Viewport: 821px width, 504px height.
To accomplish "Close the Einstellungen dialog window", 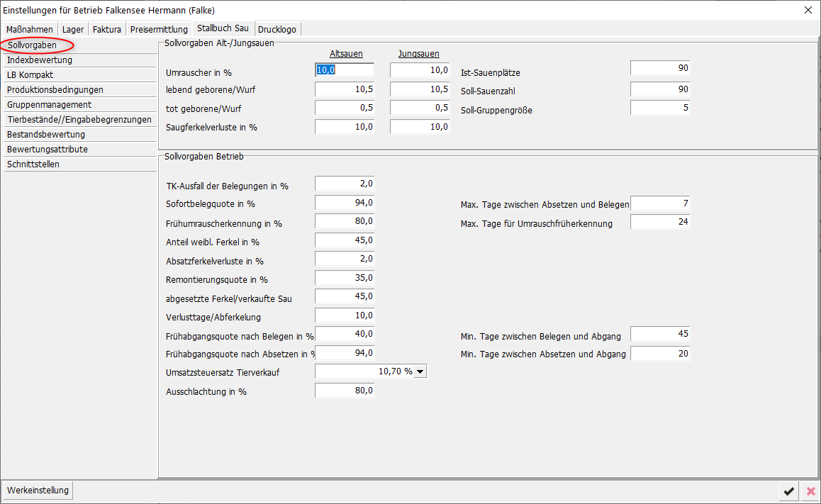I will click(x=808, y=10).
